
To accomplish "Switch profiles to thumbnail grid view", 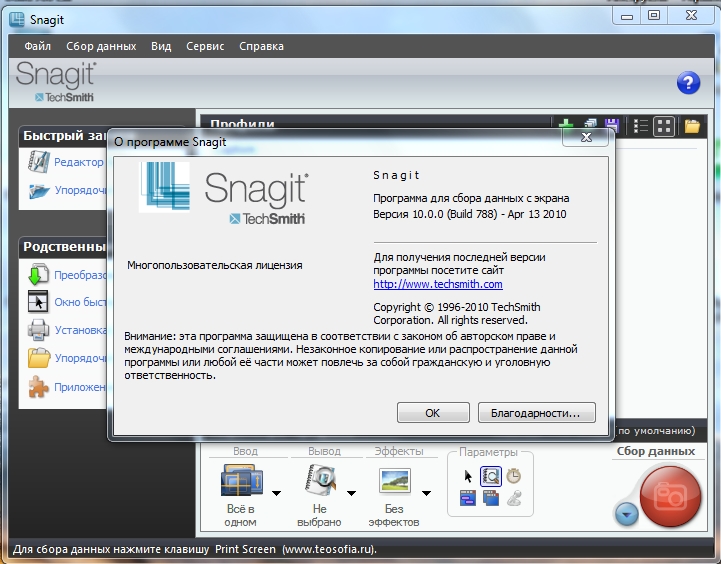I will pos(664,126).
